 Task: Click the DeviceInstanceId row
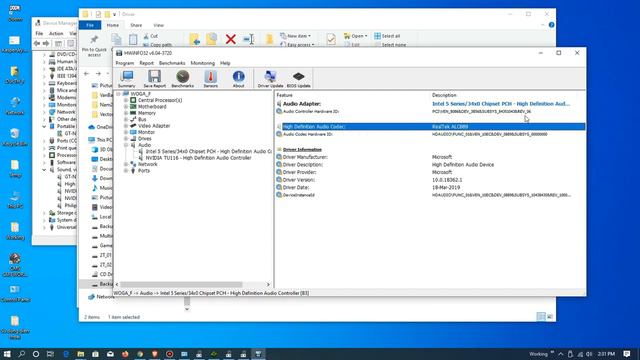[431, 195]
